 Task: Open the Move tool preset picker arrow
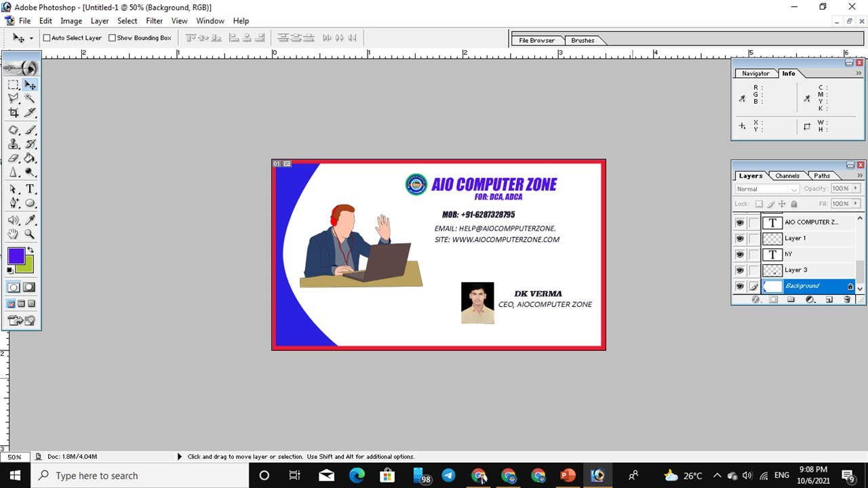click(31, 39)
